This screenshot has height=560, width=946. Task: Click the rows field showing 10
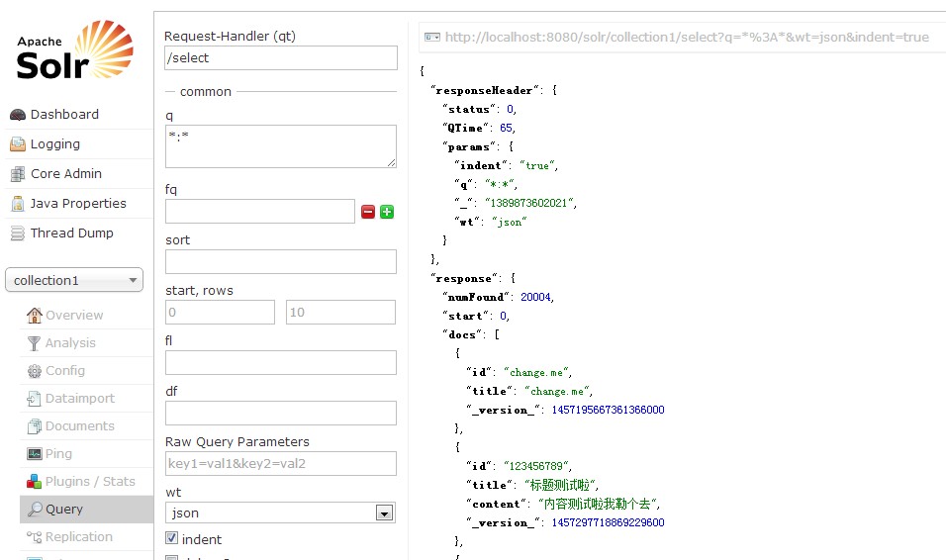tap(340, 312)
